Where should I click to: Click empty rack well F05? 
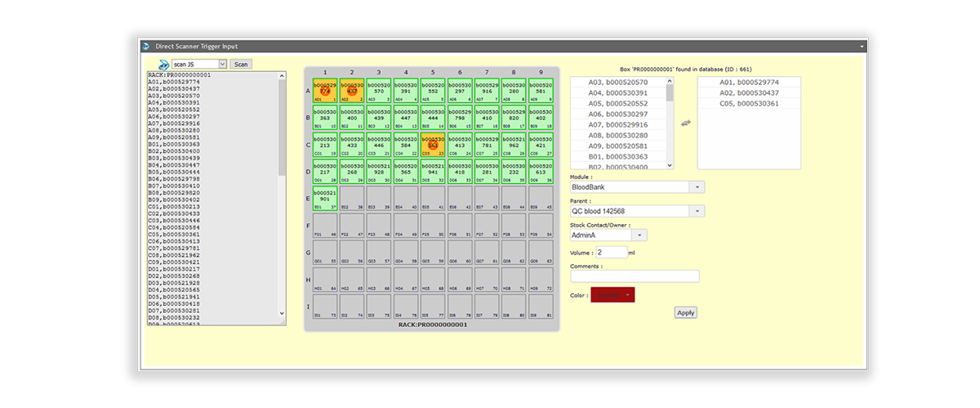click(433, 224)
